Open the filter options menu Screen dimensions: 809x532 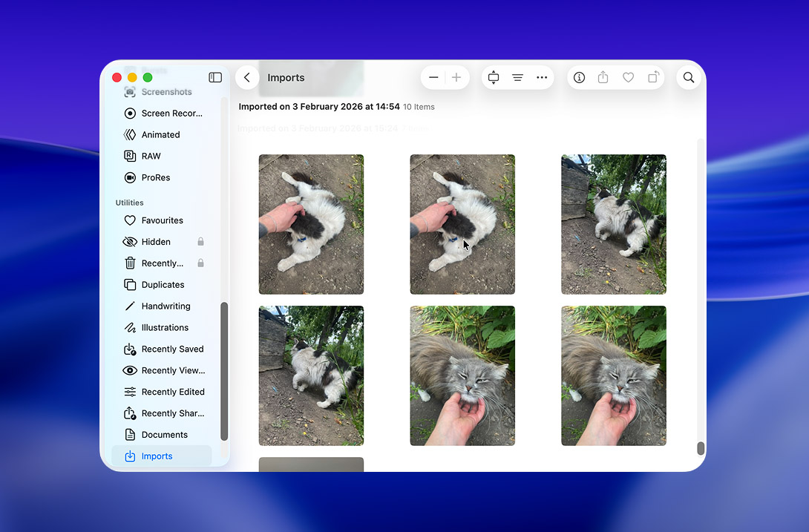click(x=517, y=77)
